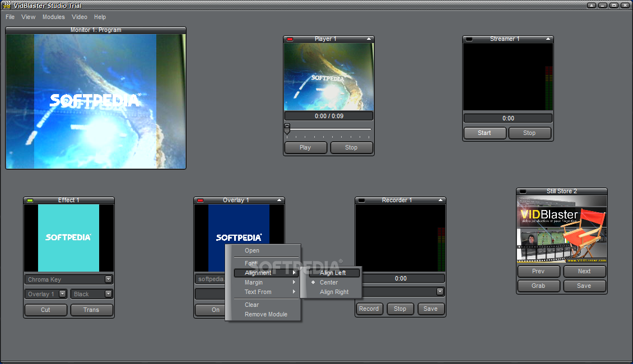Click Stop in Recorder 1
This screenshot has height=364, width=633.
coord(400,309)
